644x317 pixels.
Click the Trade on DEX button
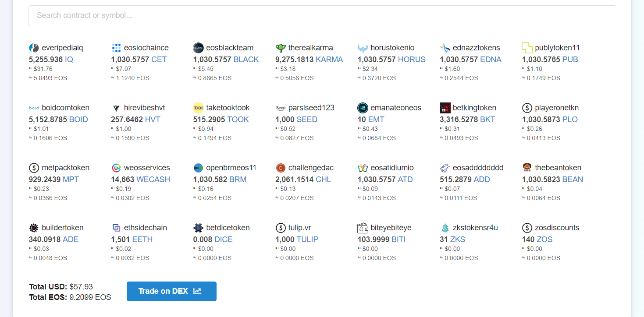coord(171,291)
